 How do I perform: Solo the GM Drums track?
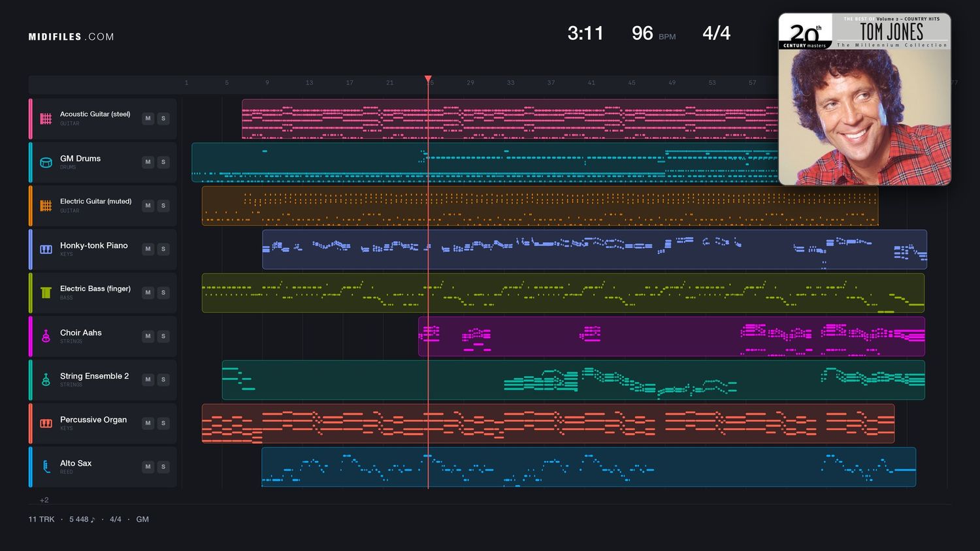tap(163, 162)
